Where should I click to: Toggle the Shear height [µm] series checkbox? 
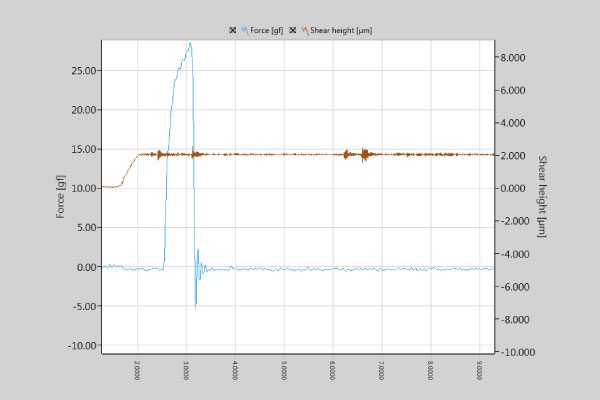293,30
